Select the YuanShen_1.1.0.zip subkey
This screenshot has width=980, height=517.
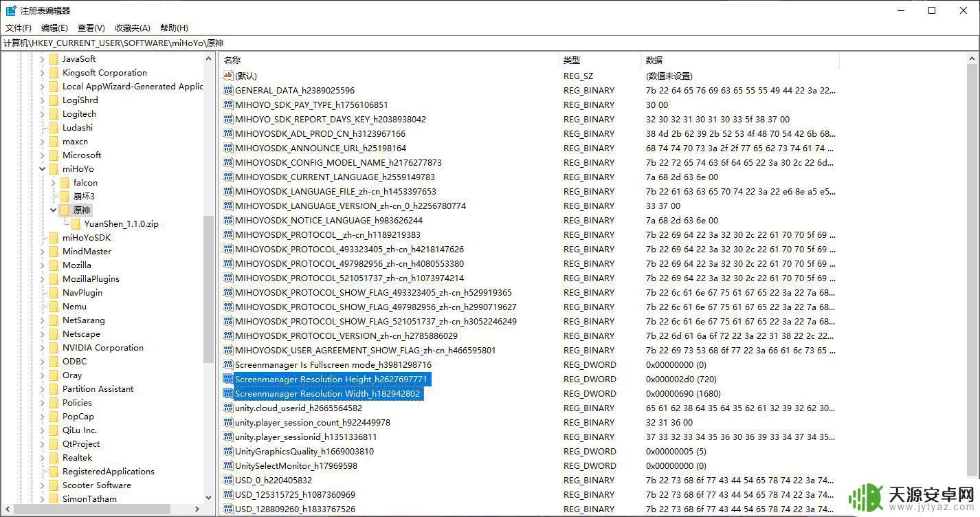[x=122, y=223]
